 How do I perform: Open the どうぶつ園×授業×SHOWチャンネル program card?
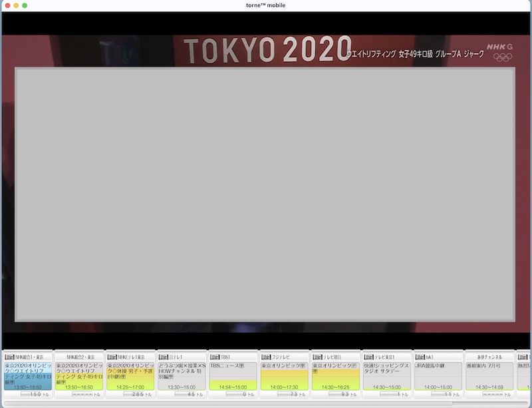182,376
